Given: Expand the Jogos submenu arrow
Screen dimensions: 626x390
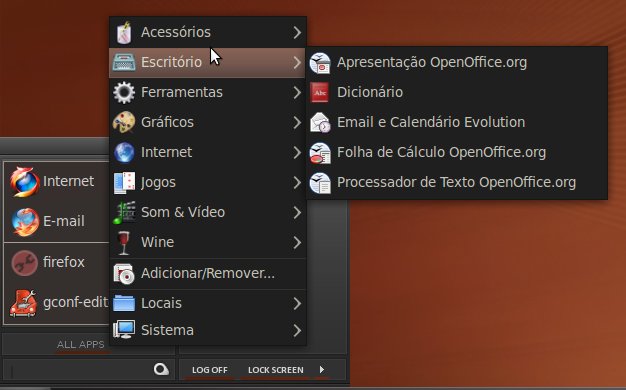Looking at the screenshot, I should tap(297, 182).
